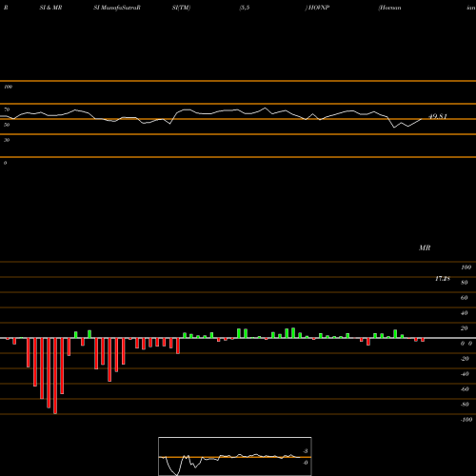Click the MR axis label 60
Screen dimensions: 476x476
465,298
